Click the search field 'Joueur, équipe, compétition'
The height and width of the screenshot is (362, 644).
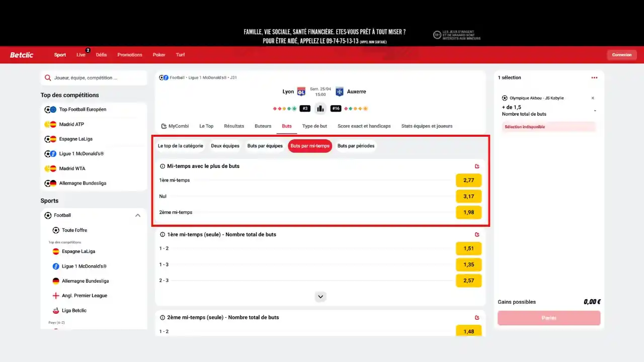94,78
